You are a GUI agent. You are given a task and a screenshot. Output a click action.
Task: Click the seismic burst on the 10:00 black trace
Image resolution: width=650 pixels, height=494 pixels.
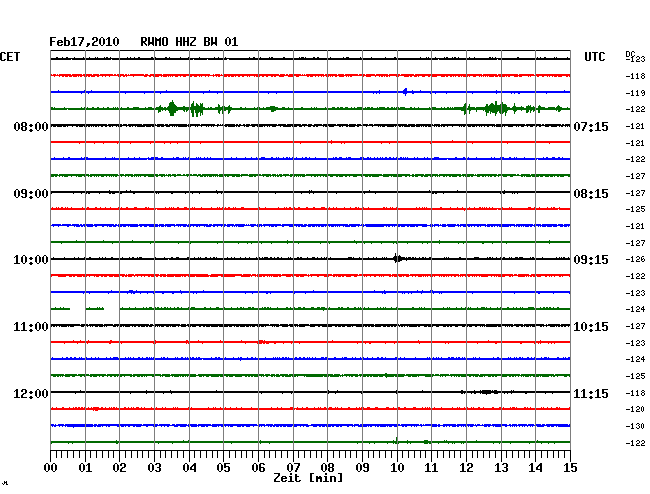click(398, 259)
